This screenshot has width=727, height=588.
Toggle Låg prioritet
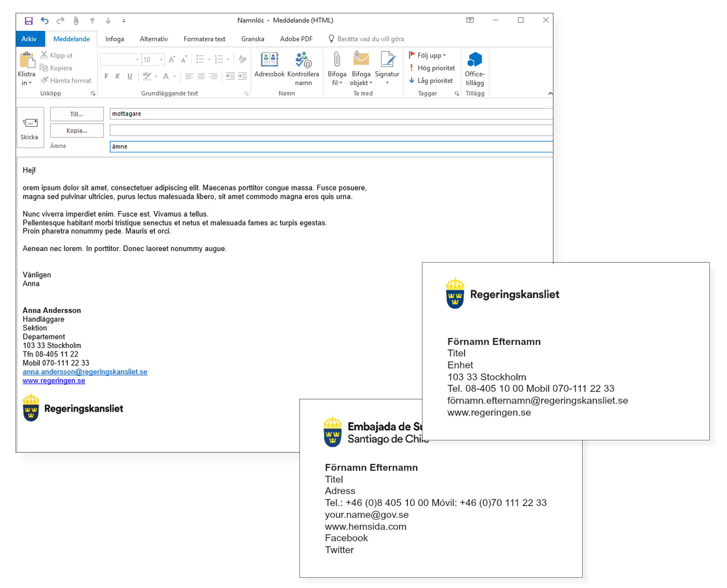pyautogui.click(x=431, y=80)
